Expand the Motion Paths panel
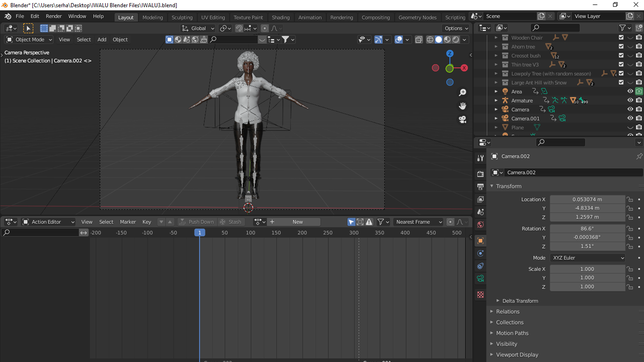The height and width of the screenshot is (362, 644). [x=492, y=333]
